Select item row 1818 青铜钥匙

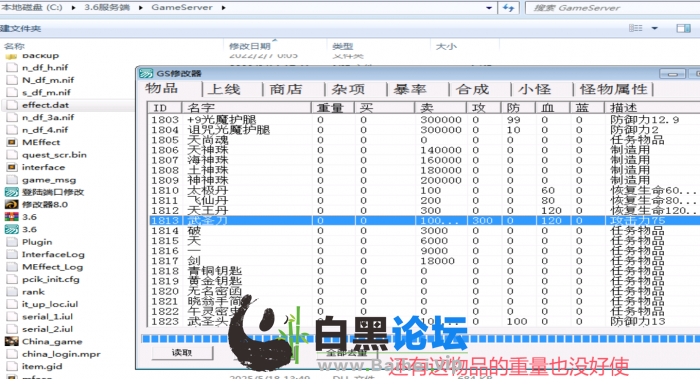(x=424, y=271)
